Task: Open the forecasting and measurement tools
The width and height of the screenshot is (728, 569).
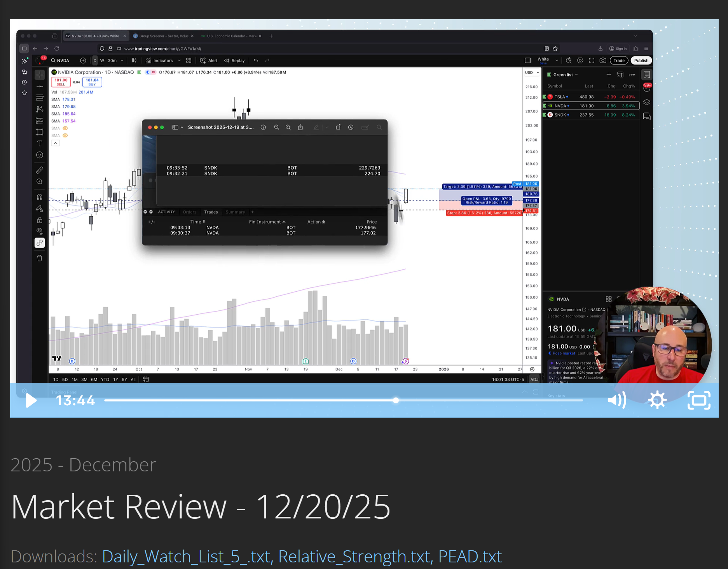Action: pyautogui.click(x=40, y=121)
